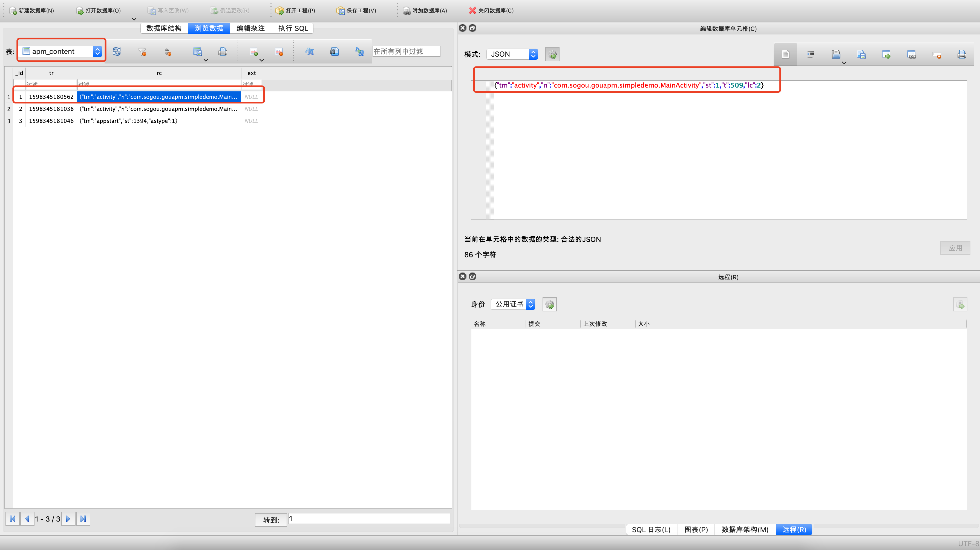Click the refresh table data icon

pos(116,52)
